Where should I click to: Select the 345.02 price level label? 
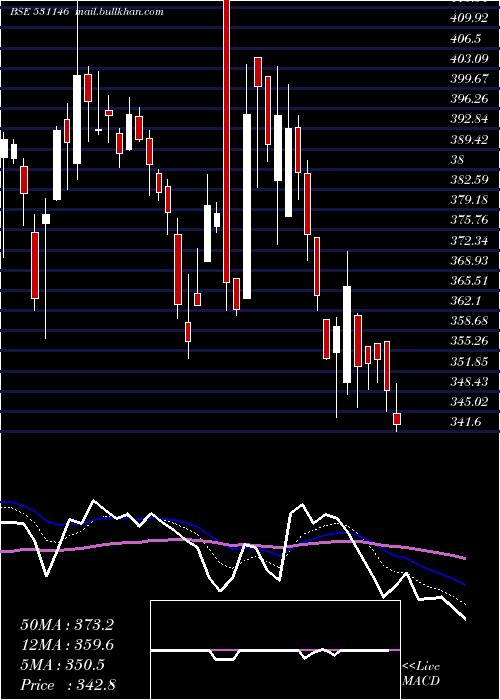469,402
